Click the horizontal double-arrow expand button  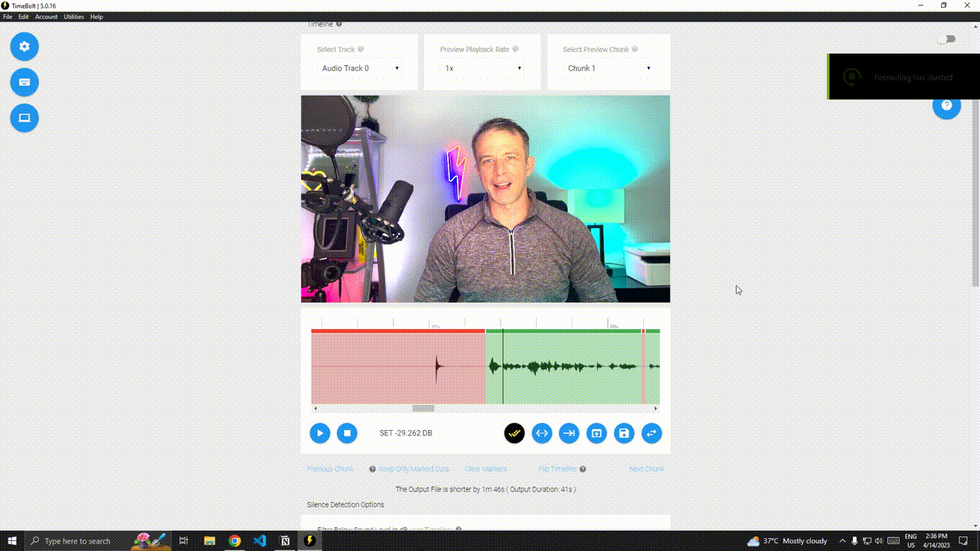pyautogui.click(x=542, y=433)
